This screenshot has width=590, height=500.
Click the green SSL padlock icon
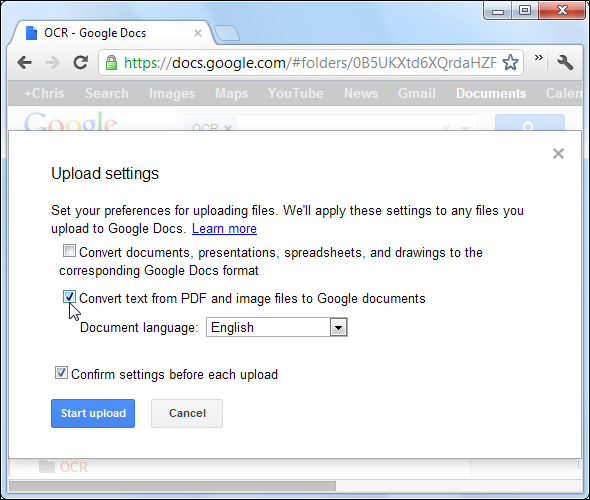111,63
